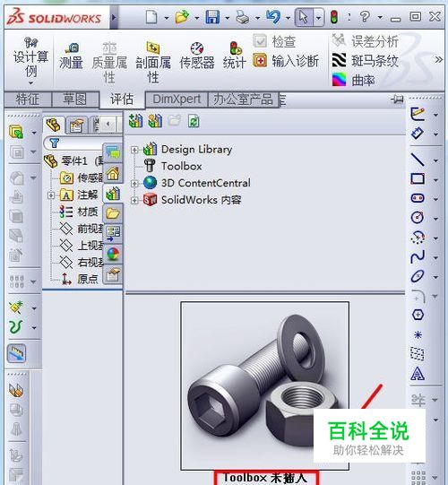
Task: Open the 设计算例 dropdown
Action: point(30,82)
